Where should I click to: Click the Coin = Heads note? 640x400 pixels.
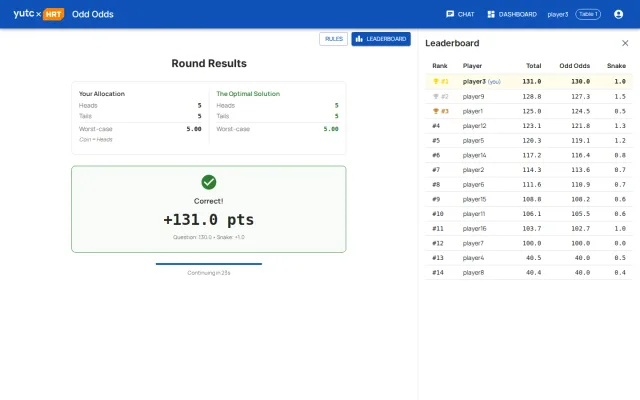pyautogui.click(x=96, y=140)
